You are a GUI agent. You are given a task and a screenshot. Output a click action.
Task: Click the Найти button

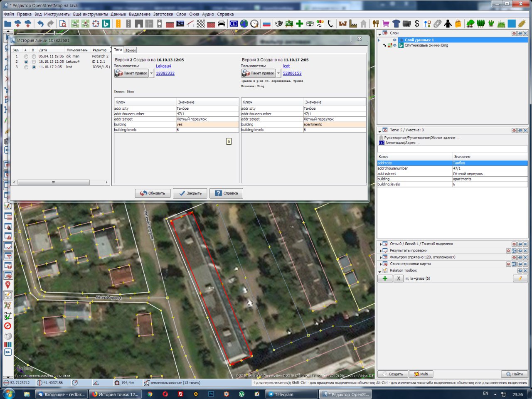point(514,374)
